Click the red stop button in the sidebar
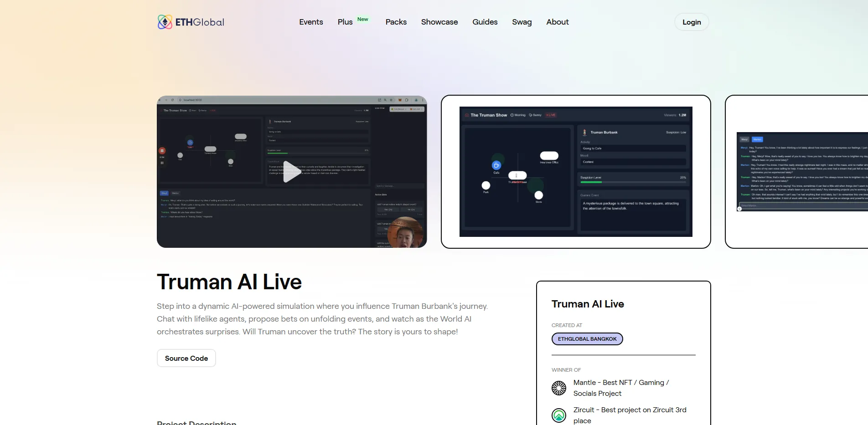Viewport: 868px width, 425px height. tap(162, 150)
